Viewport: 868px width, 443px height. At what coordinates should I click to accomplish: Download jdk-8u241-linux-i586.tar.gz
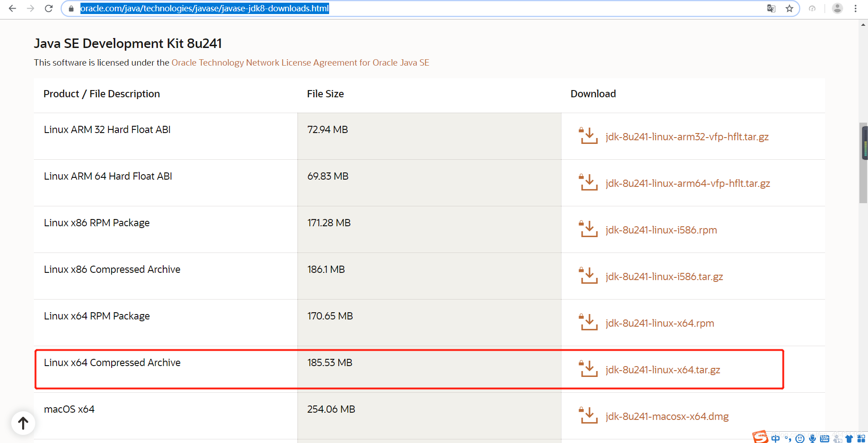click(x=664, y=276)
